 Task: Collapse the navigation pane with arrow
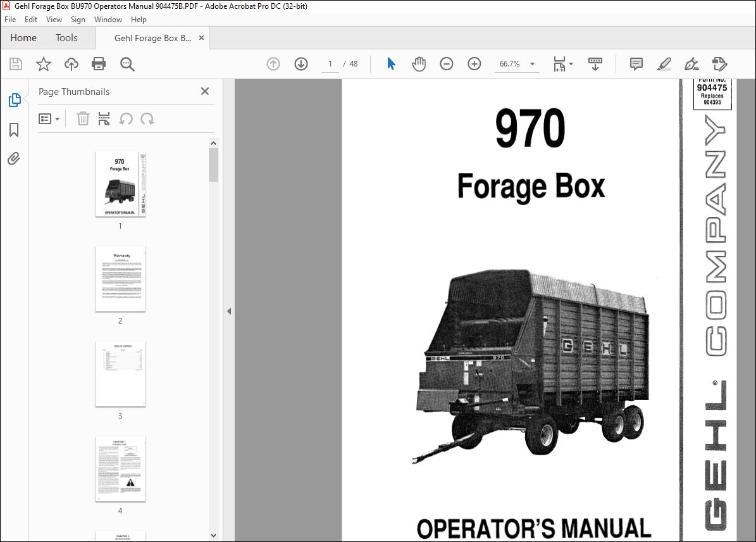[x=229, y=312]
